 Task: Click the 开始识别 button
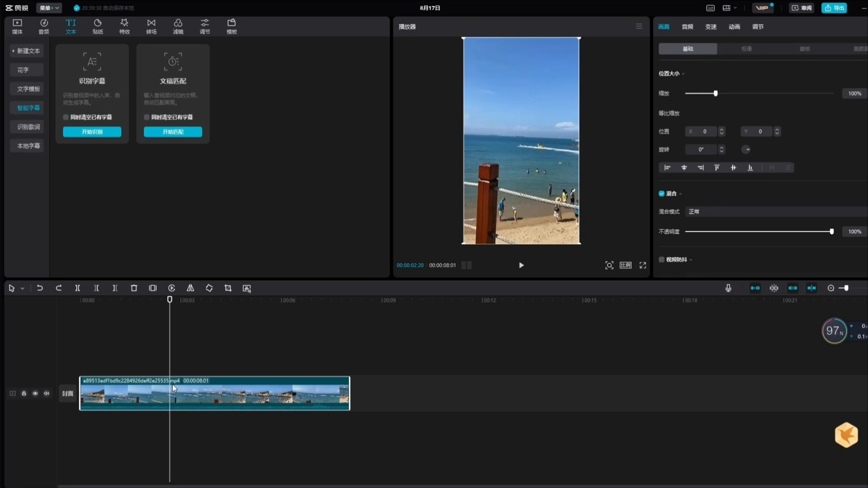(x=92, y=131)
